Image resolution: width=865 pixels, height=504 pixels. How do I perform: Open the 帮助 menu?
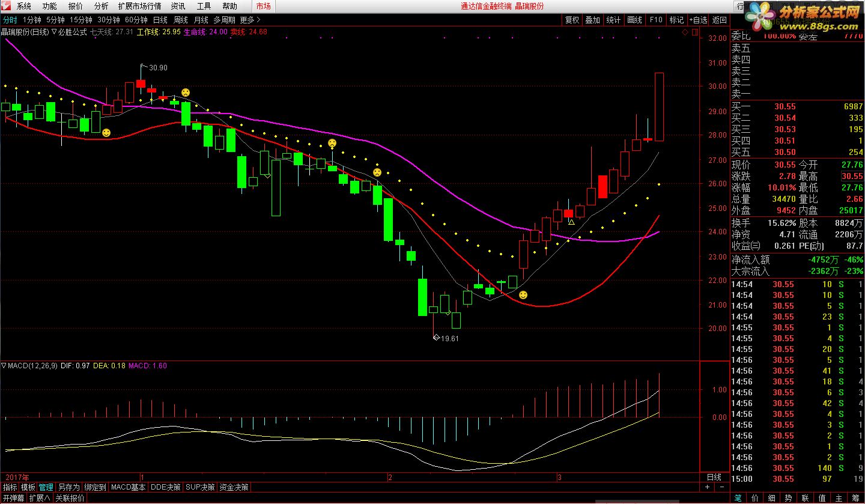pos(229,6)
